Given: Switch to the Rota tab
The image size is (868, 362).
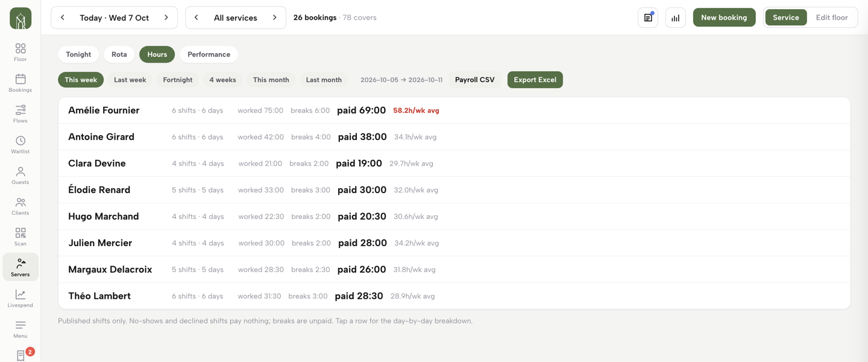Looking at the screenshot, I should pos(119,54).
